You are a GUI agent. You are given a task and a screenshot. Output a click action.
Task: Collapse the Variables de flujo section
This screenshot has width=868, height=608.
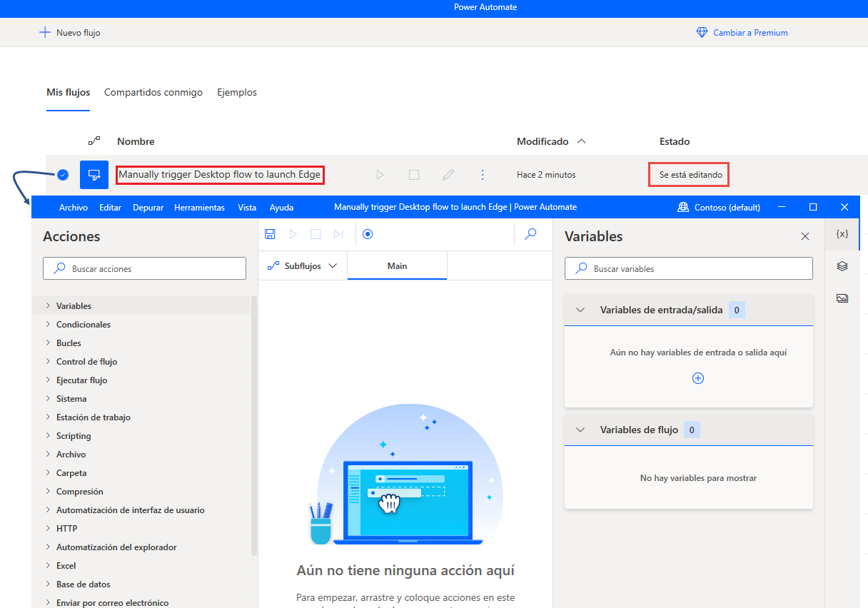coord(580,430)
